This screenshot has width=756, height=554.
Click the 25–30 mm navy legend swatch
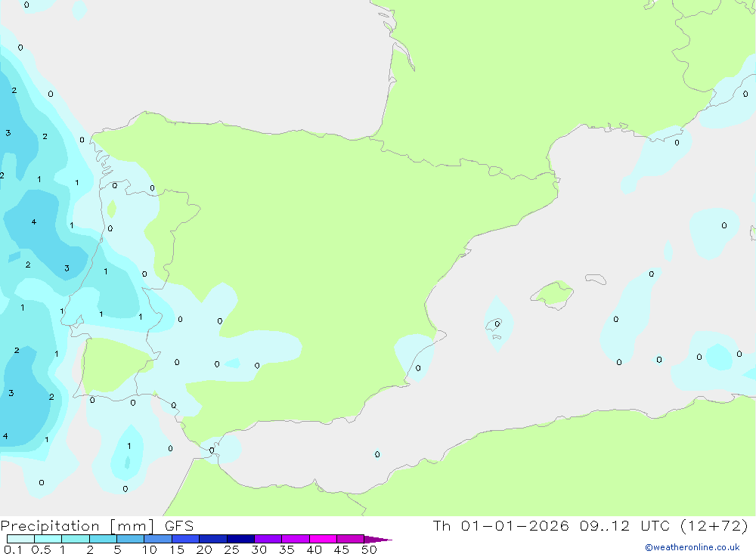[x=240, y=539]
